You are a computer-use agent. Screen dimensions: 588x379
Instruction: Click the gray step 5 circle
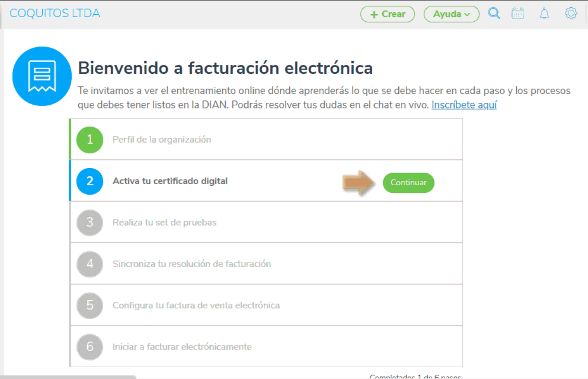pyautogui.click(x=90, y=305)
